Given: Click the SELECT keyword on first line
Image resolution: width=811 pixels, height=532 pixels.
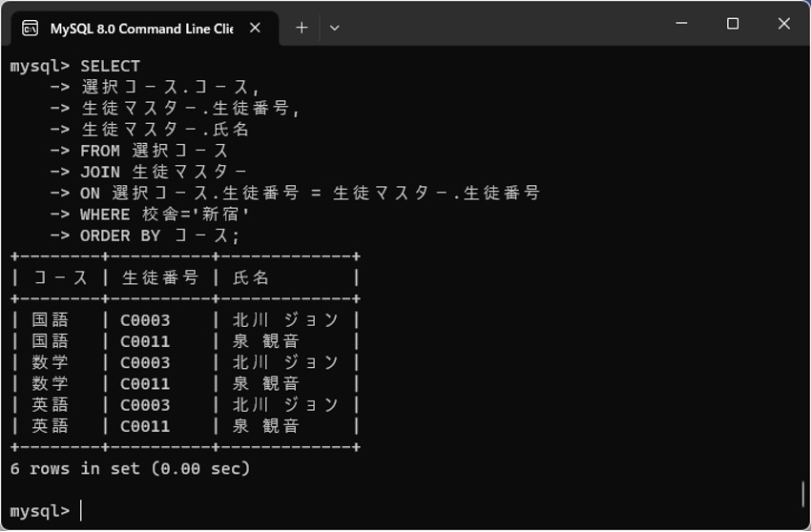Looking at the screenshot, I should (x=110, y=66).
